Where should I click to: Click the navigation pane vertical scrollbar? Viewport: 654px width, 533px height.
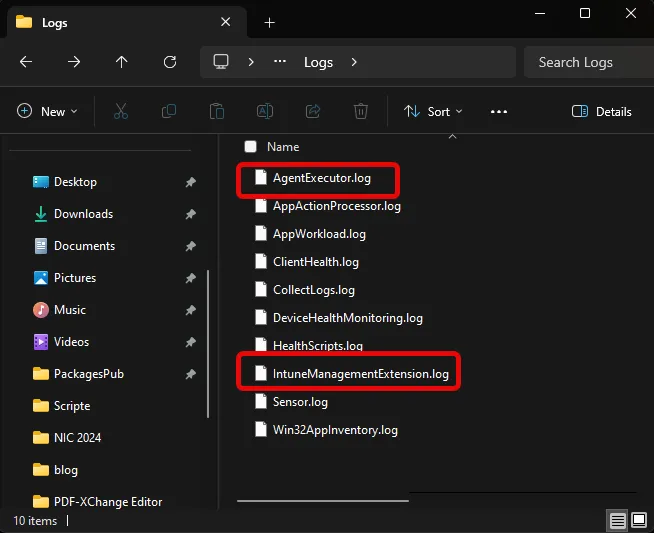coord(208,344)
